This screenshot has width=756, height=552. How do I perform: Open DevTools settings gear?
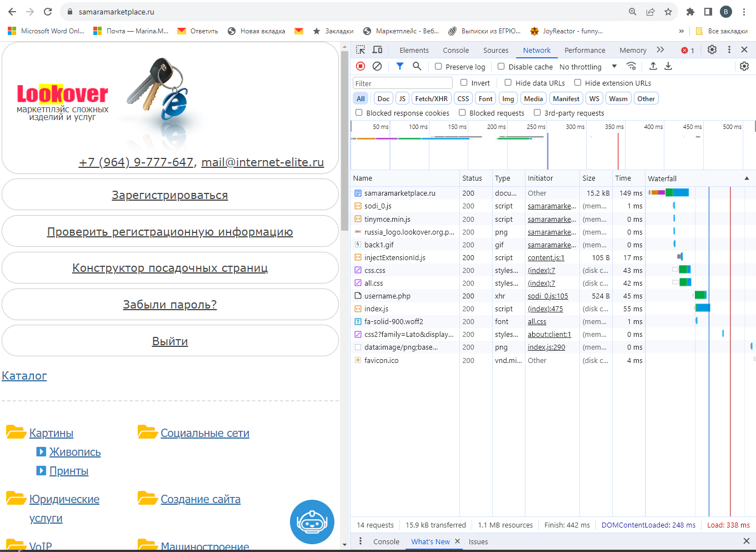712,50
